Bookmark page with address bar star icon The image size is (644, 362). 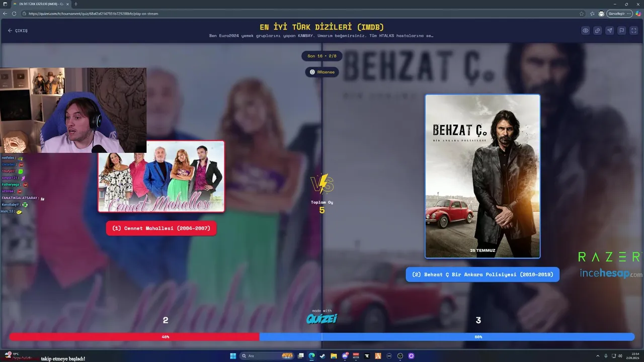(x=582, y=14)
